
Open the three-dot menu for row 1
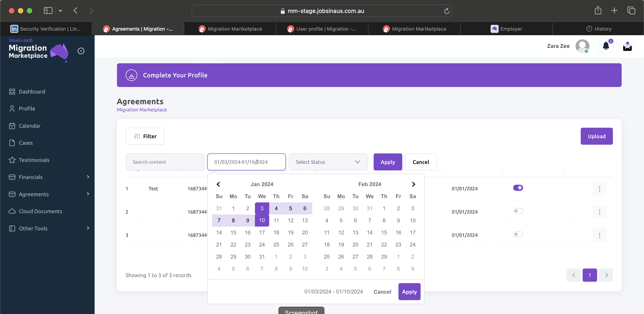coord(599,189)
